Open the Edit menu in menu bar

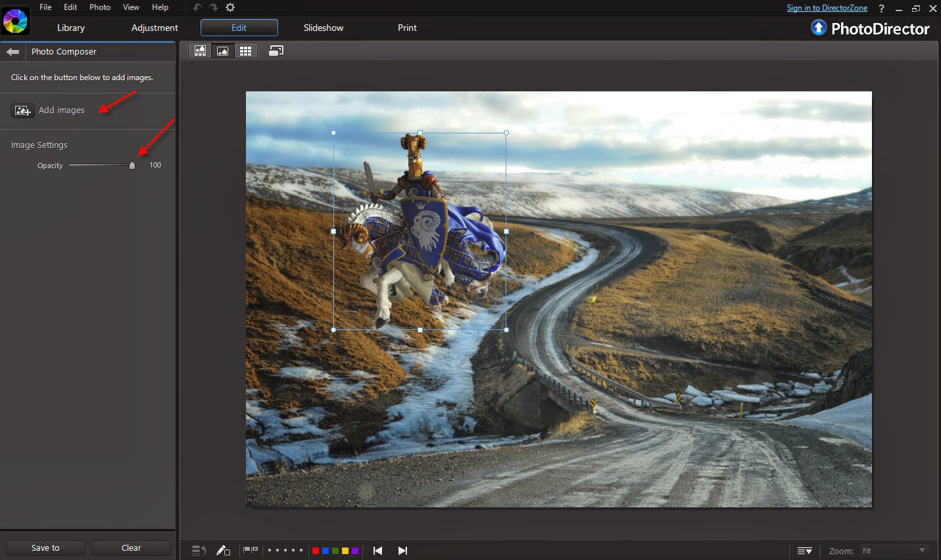point(70,7)
